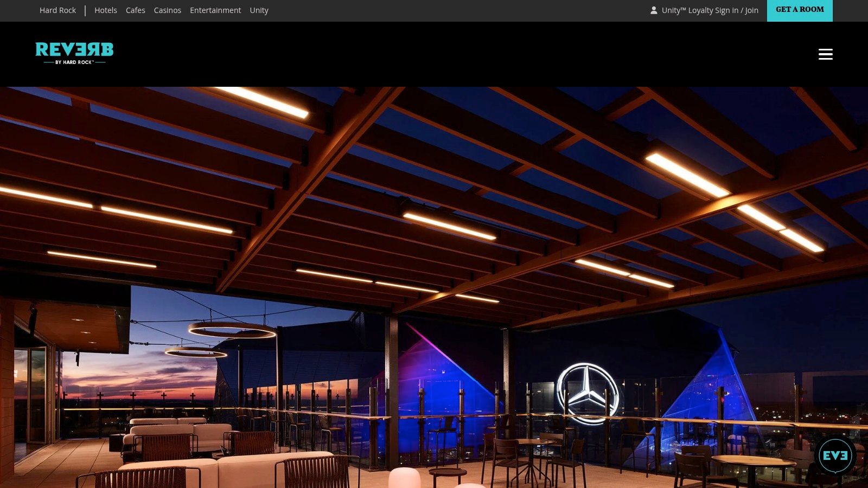868x488 pixels.
Task: Click the user profile silhouette icon
Action: 654,10
